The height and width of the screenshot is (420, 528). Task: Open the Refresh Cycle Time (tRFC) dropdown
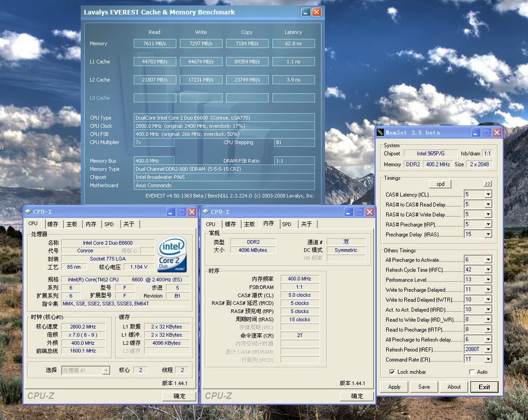(x=488, y=270)
